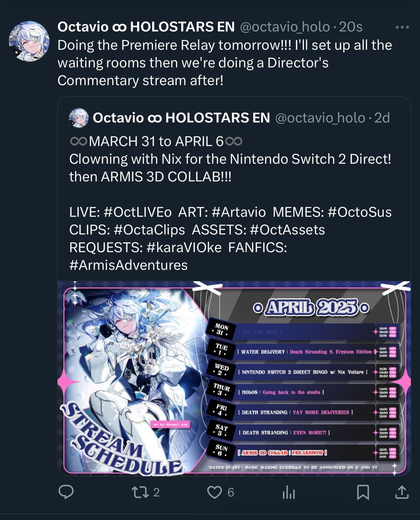This screenshot has width=420, height=520.
Task: Click the reply speech bubble icon
Action: pos(66,492)
